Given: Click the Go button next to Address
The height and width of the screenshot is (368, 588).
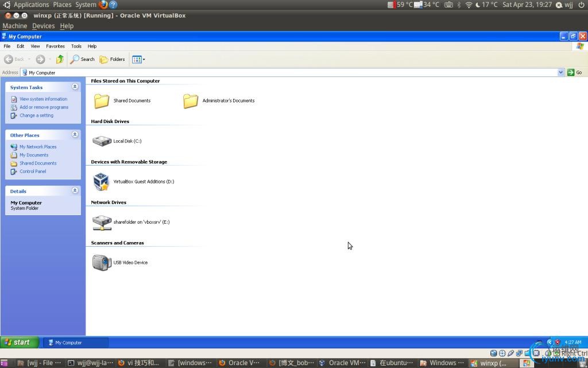Looking at the screenshot, I should (575, 72).
